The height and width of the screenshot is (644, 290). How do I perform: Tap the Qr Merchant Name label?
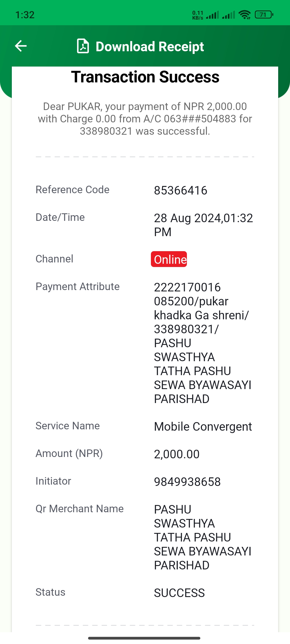[79, 509]
